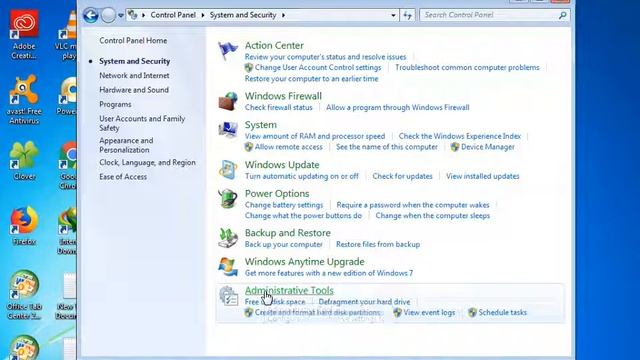This screenshot has height=360, width=640.
Task: Open avast! Free Antivirus desktop shortcut
Action: (x=24, y=100)
